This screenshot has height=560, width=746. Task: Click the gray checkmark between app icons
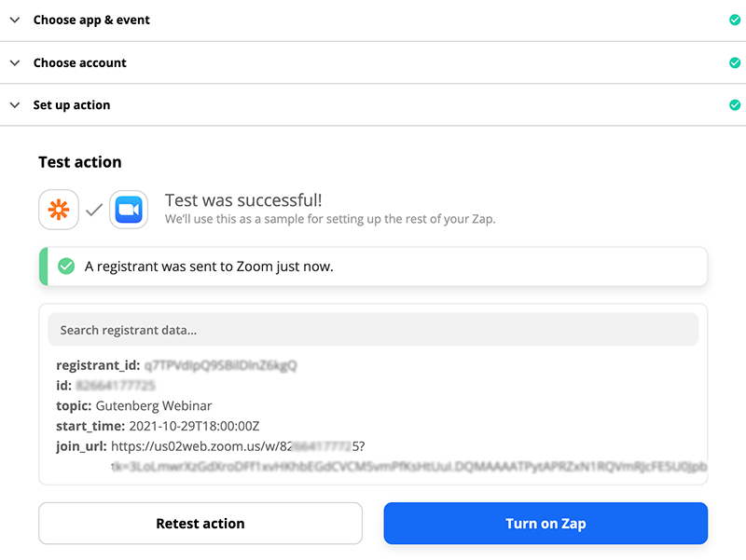[93, 211]
